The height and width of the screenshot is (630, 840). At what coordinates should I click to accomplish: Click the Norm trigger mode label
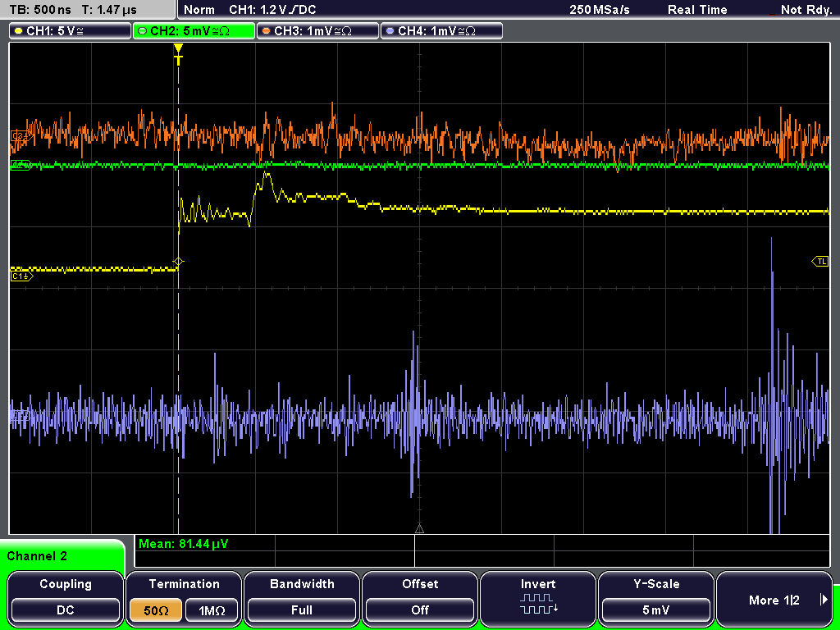199,10
